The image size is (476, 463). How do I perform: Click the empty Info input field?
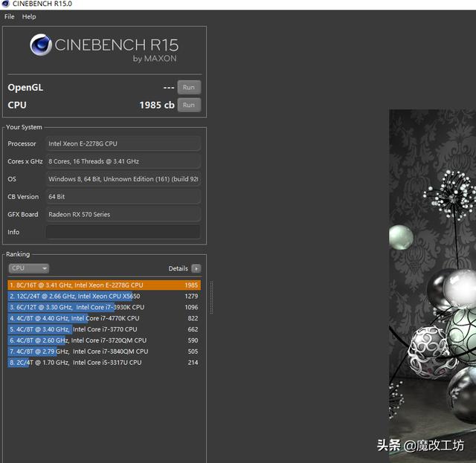(x=123, y=232)
